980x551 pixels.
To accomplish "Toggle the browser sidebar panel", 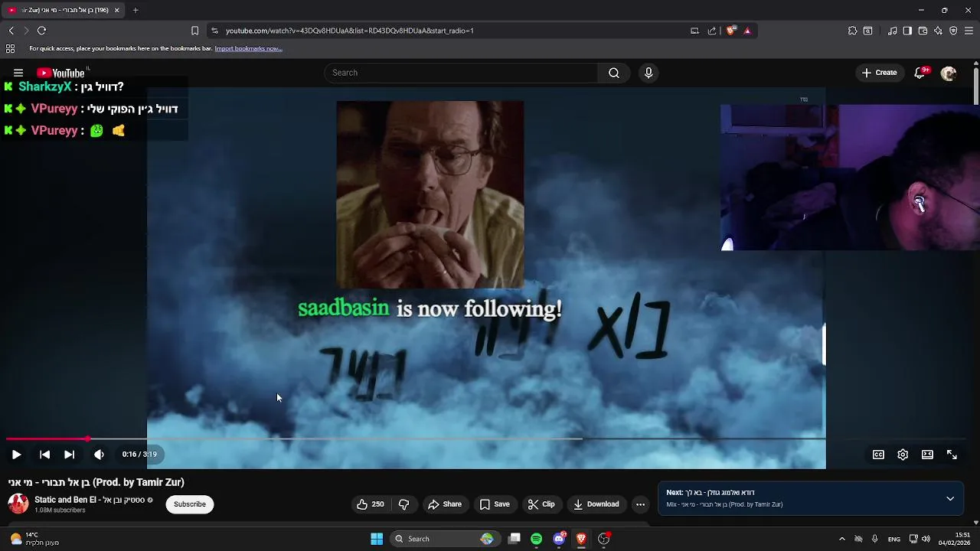I will (907, 31).
